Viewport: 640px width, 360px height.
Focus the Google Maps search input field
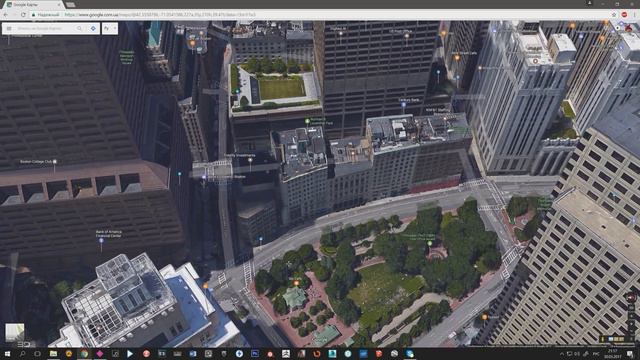[x=45, y=28]
